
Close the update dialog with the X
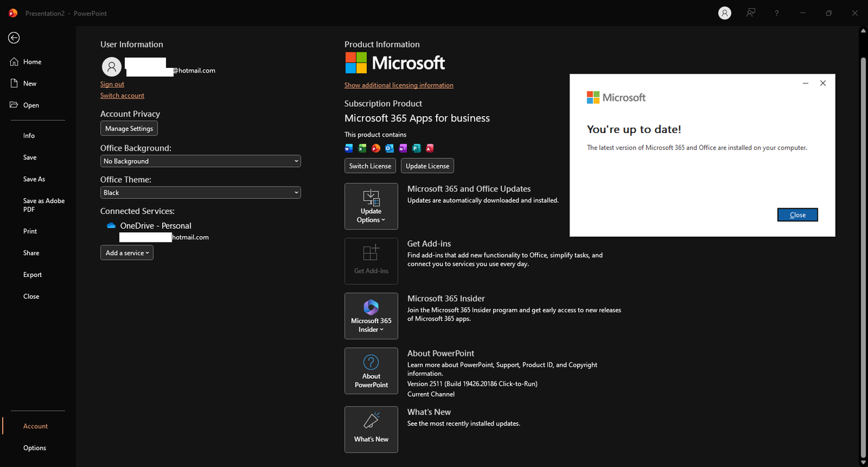point(823,83)
